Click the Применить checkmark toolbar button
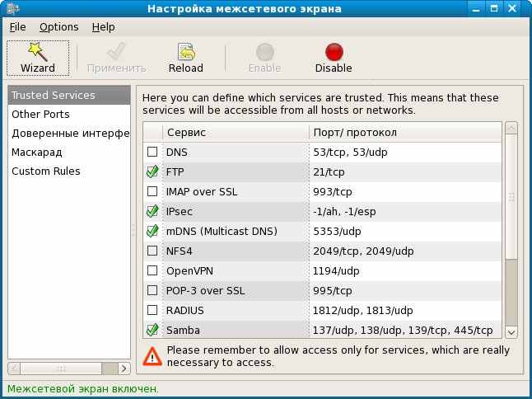Image resolution: width=532 pixels, height=399 pixels. [x=116, y=59]
